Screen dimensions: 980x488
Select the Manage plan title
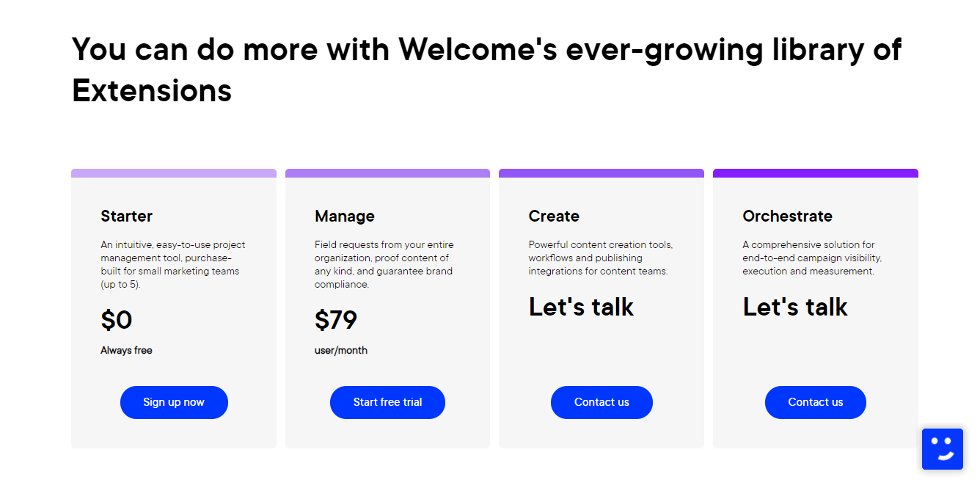coord(344,216)
